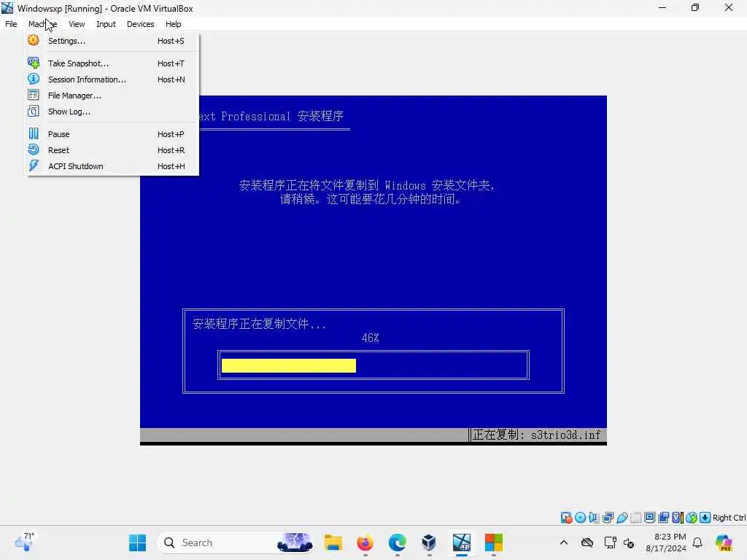
Task: Click the Right Ctrl host key label
Action: (729, 518)
